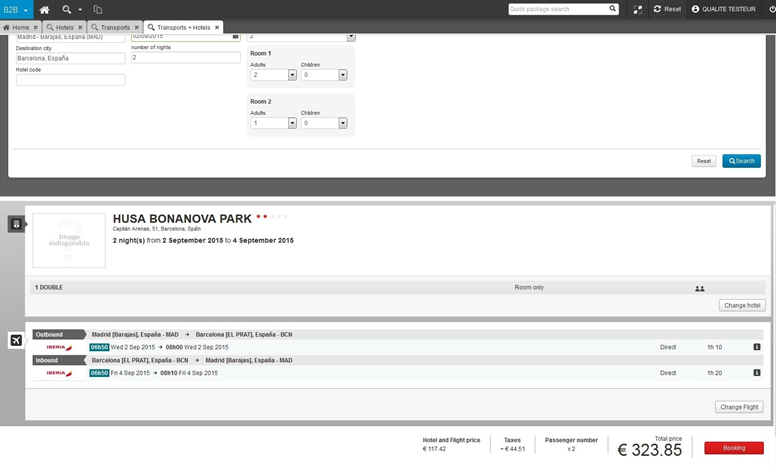Expand Room 2 Adults dropdown
776x467 pixels.
click(x=292, y=123)
